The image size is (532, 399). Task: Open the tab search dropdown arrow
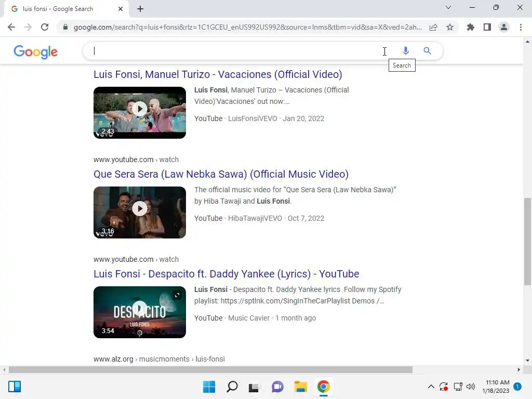point(448,7)
